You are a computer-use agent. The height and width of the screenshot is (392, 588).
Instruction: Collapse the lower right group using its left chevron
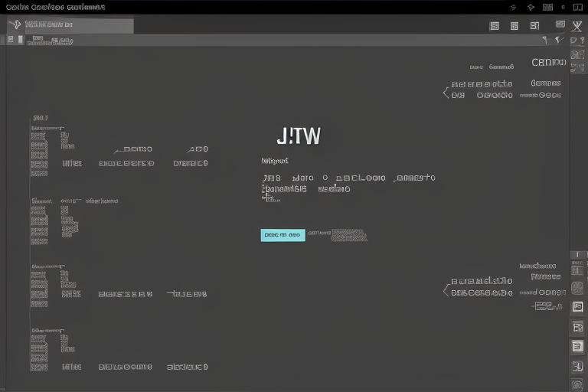coord(446,290)
